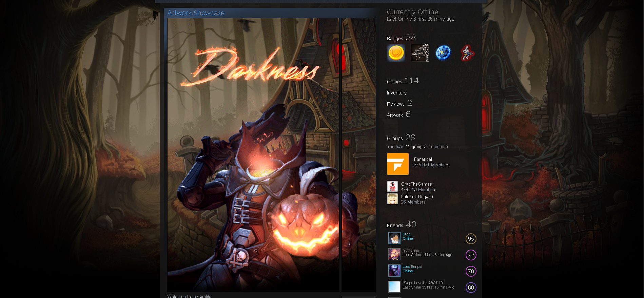Go to the GrabTheGames group name
The width and height of the screenshot is (644, 298).
pyautogui.click(x=416, y=184)
